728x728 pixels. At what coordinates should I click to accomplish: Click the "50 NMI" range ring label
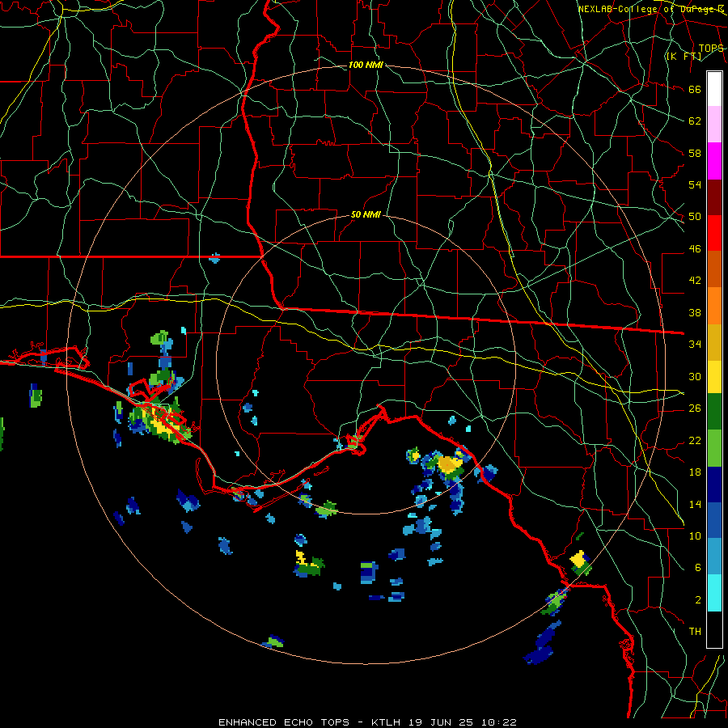[x=366, y=214]
